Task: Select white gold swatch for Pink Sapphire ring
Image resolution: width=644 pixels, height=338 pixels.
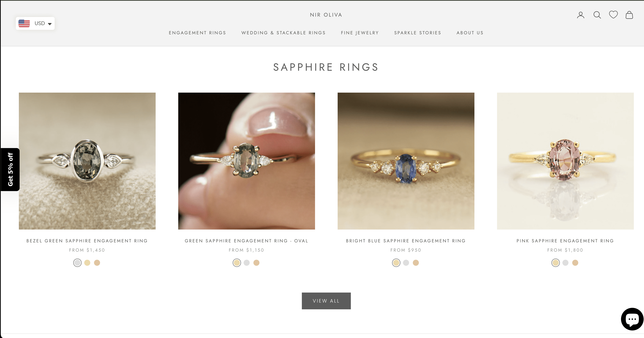Action: click(565, 263)
